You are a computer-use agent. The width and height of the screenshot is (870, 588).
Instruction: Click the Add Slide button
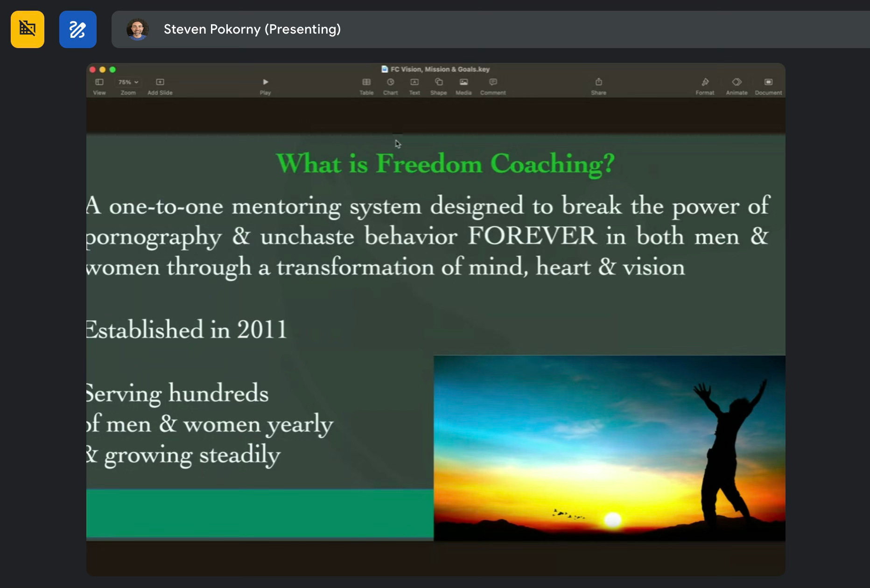click(160, 86)
